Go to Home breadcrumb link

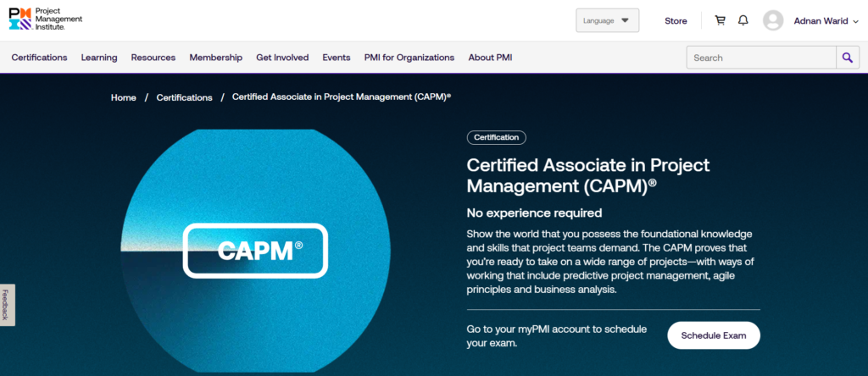(x=124, y=97)
